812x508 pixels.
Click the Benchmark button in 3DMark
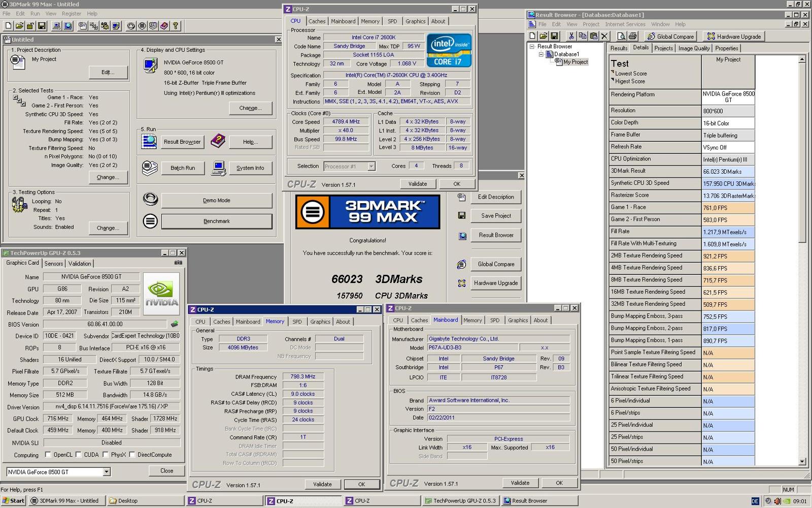click(x=217, y=221)
